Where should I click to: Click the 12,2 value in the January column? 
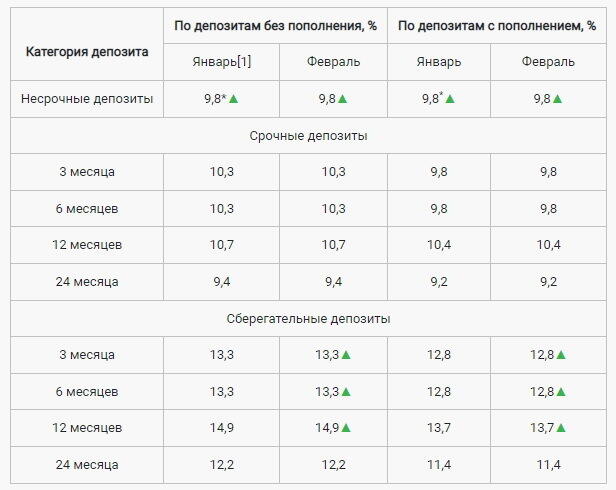pos(222,465)
